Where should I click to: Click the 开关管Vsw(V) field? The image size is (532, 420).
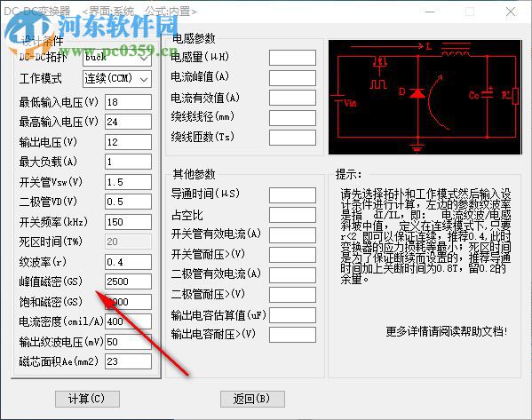[128, 182]
